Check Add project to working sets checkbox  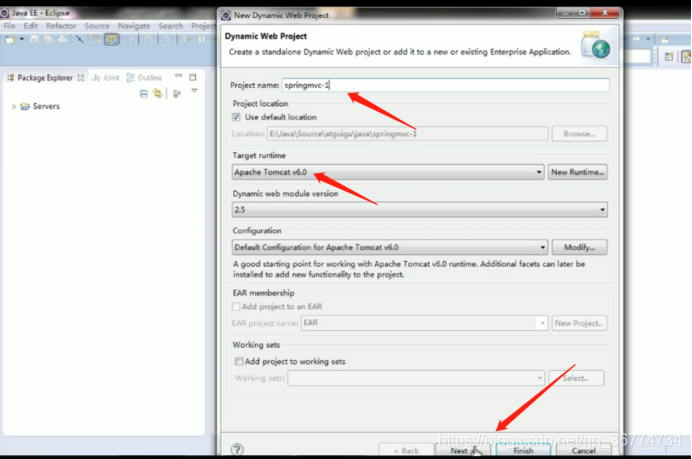pyautogui.click(x=239, y=361)
